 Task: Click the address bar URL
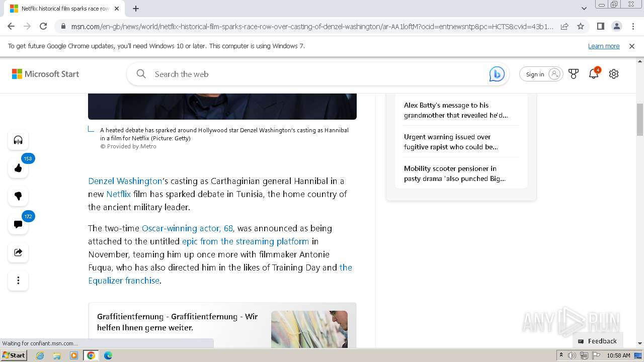point(312,26)
